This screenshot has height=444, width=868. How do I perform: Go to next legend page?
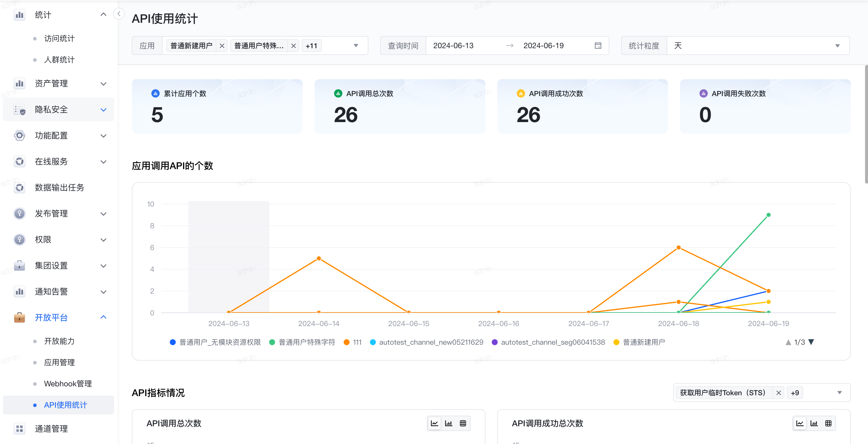812,342
